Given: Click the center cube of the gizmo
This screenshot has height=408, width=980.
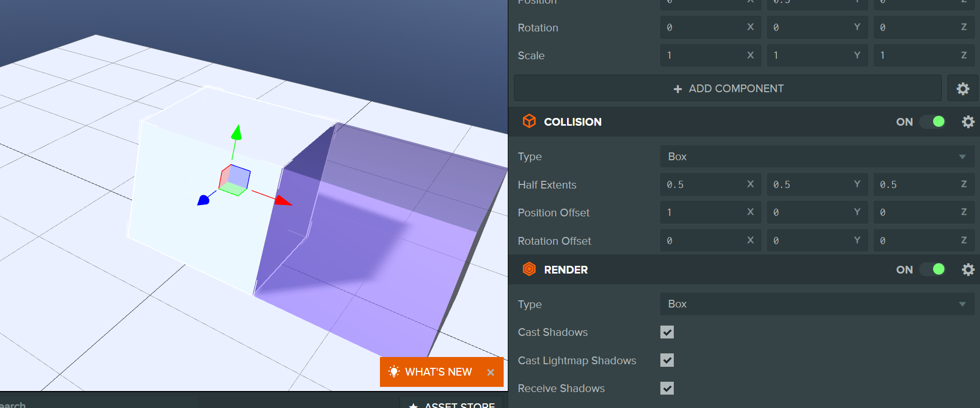Looking at the screenshot, I should (x=235, y=180).
